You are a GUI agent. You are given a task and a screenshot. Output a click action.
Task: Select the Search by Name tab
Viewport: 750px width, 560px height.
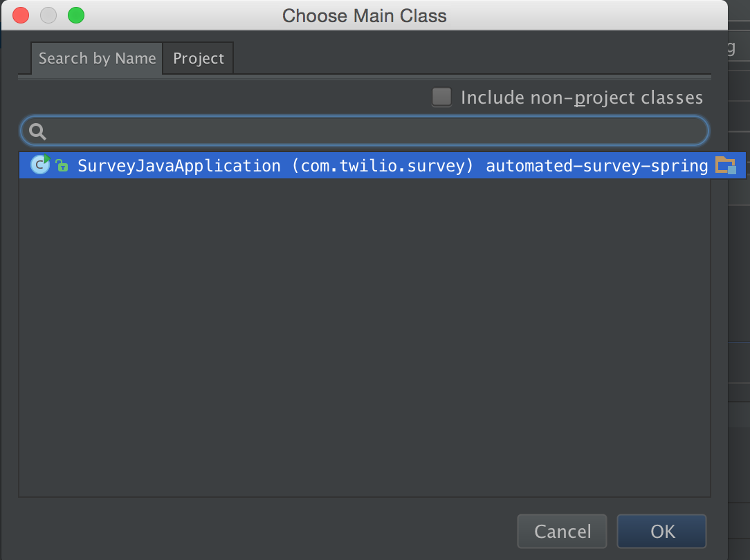click(97, 58)
